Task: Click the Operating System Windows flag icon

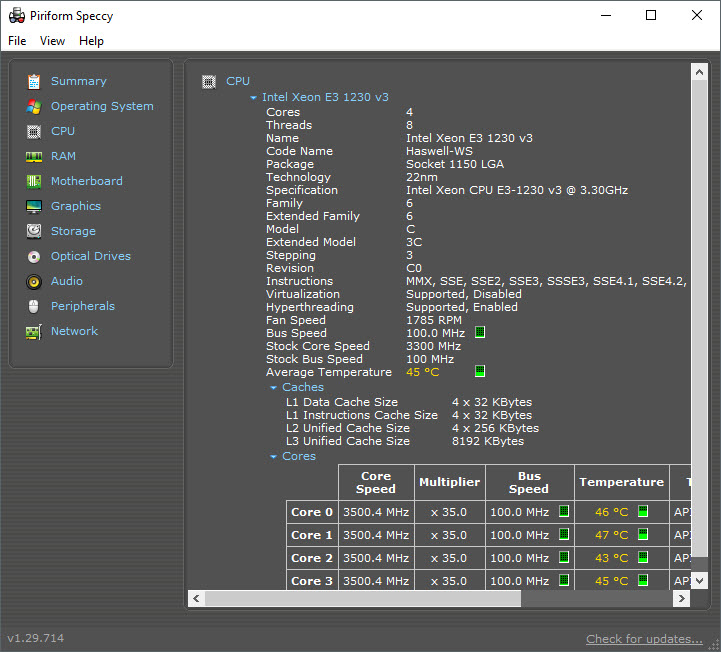Action: (x=34, y=106)
